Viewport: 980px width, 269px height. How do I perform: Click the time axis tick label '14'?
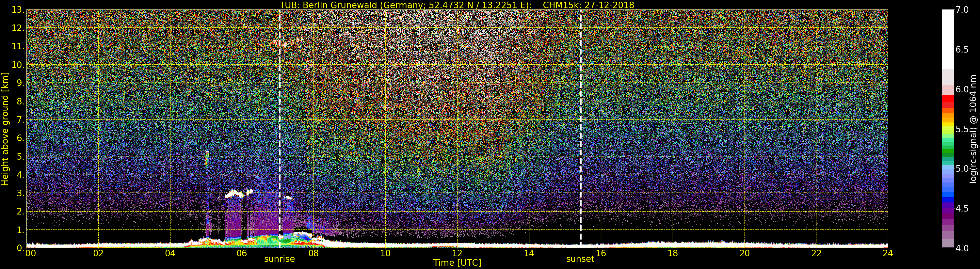point(529,253)
